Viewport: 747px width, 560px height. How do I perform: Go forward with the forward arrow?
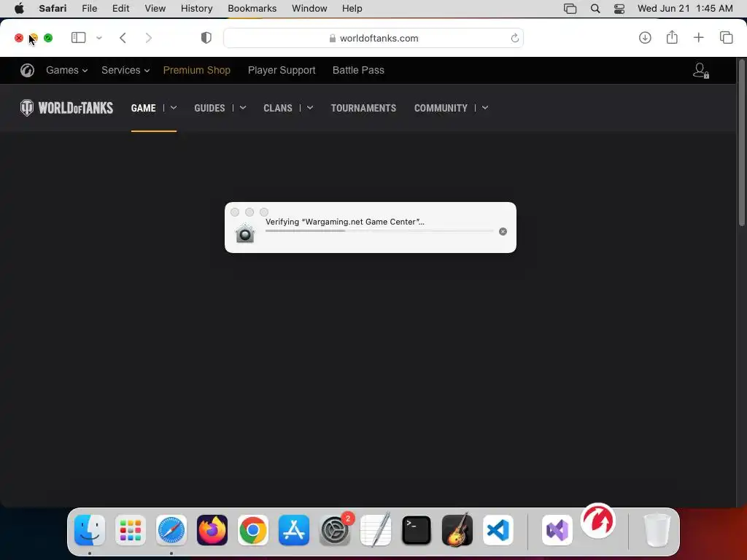pyautogui.click(x=149, y=38)
